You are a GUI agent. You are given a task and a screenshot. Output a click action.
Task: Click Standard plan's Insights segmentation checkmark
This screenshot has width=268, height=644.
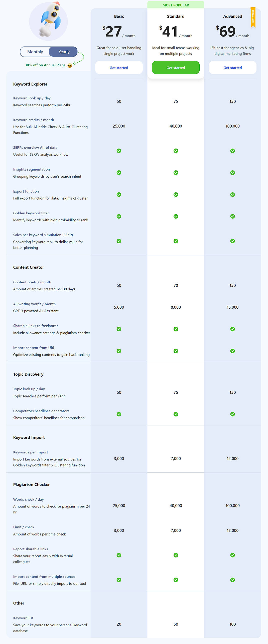pyautogui.click(x=176, y=172)
